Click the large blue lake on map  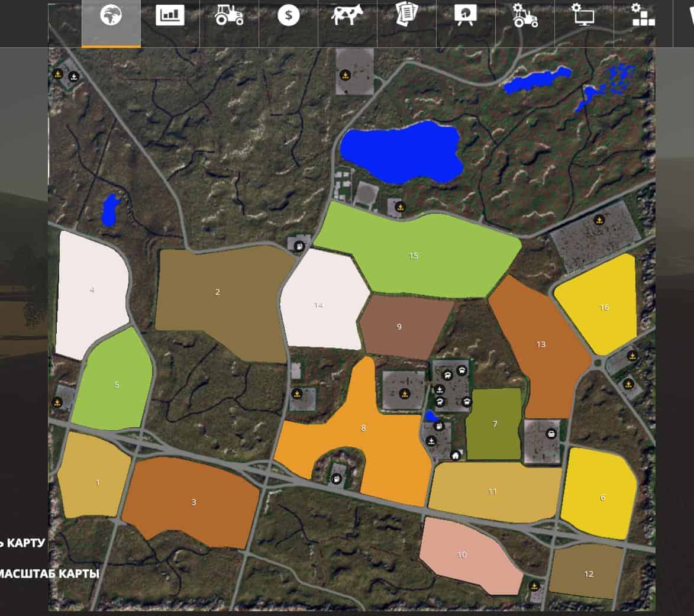point(402,152)
